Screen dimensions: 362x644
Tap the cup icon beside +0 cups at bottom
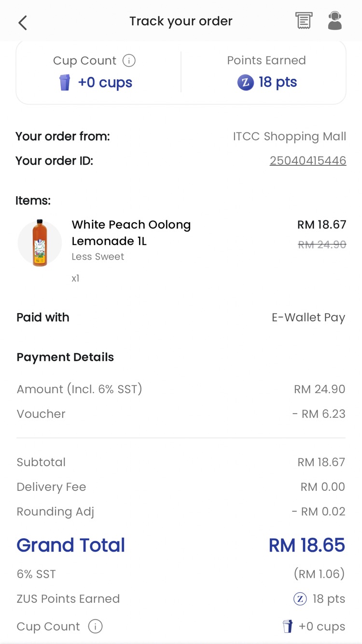[x=288, y=627]
